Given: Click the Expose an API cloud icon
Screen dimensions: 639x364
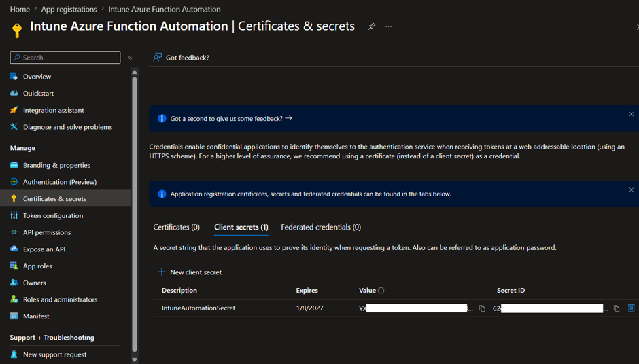Looking at the screenshot, I should click(x=14, y=249).
